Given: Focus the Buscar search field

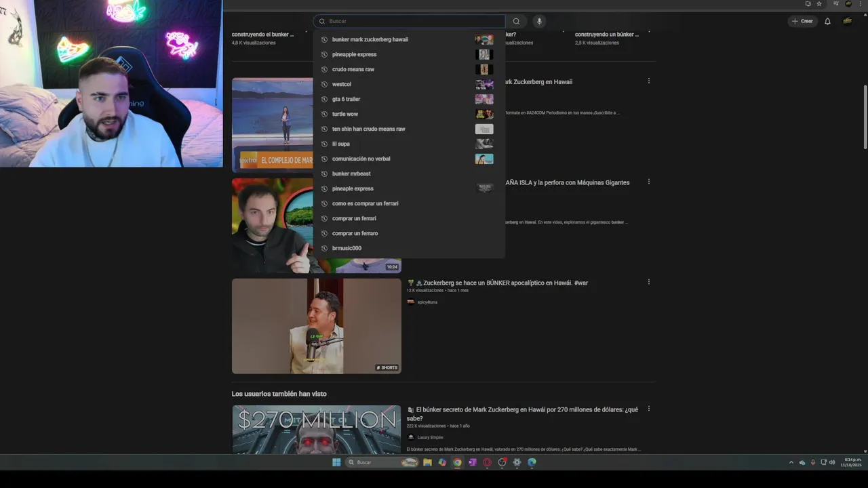Looking at the screenshot, I should 410,21.
